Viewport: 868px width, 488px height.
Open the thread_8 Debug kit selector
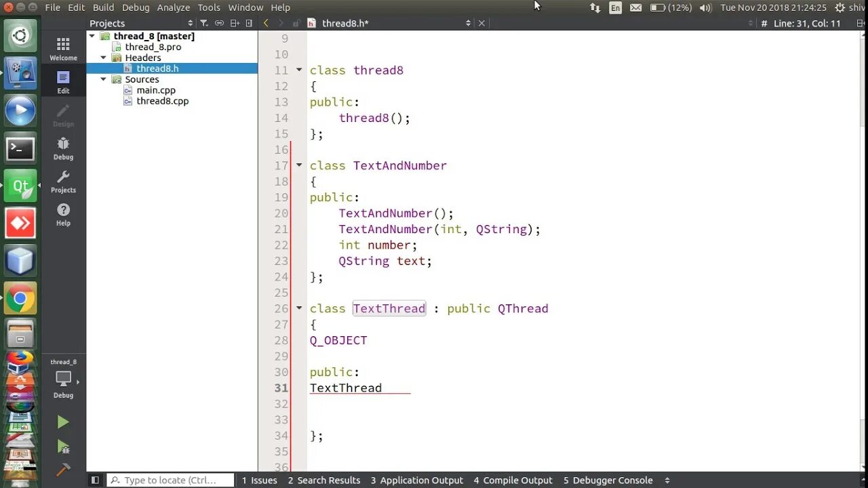(63, 378)
